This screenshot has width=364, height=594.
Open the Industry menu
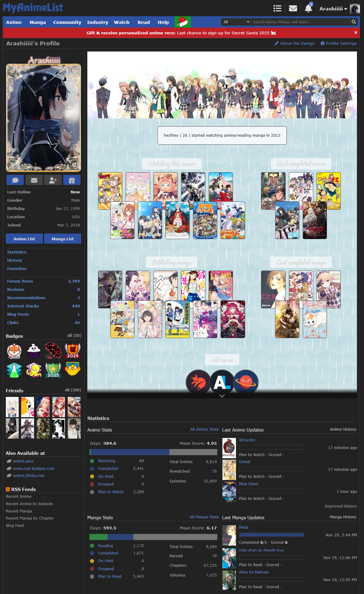pos(97,22)
